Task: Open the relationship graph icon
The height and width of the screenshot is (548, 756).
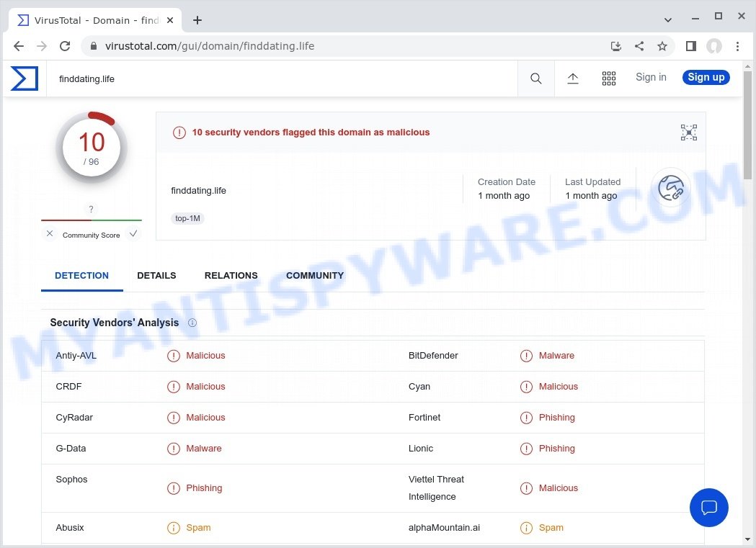Action: point(688,132)
